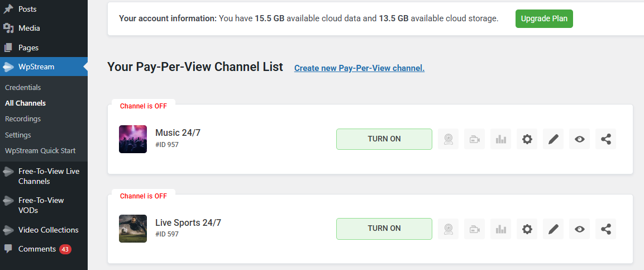Viewport: 644px width, 270px height.
Task: Select All Channels submenu
Action: [26, 103]
